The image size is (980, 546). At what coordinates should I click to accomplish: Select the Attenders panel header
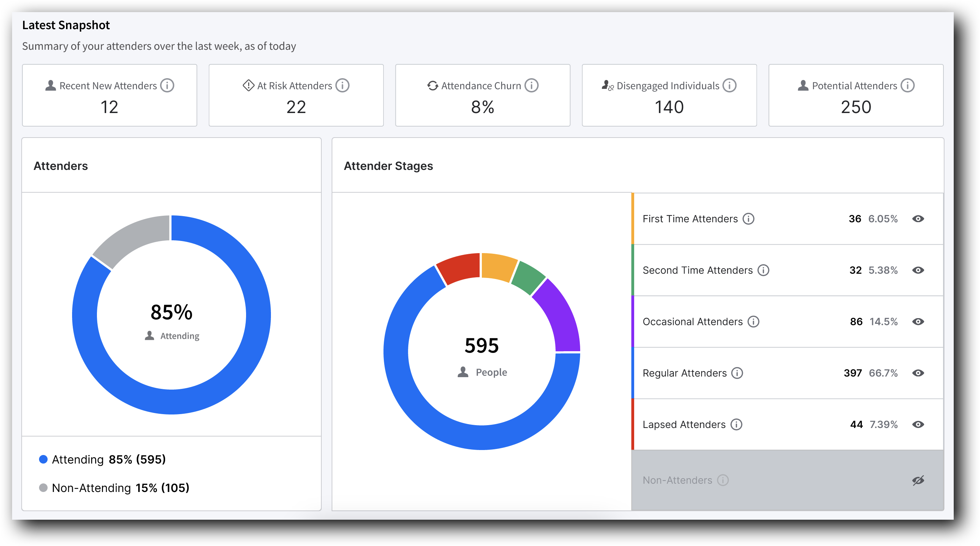coord(61,166)
